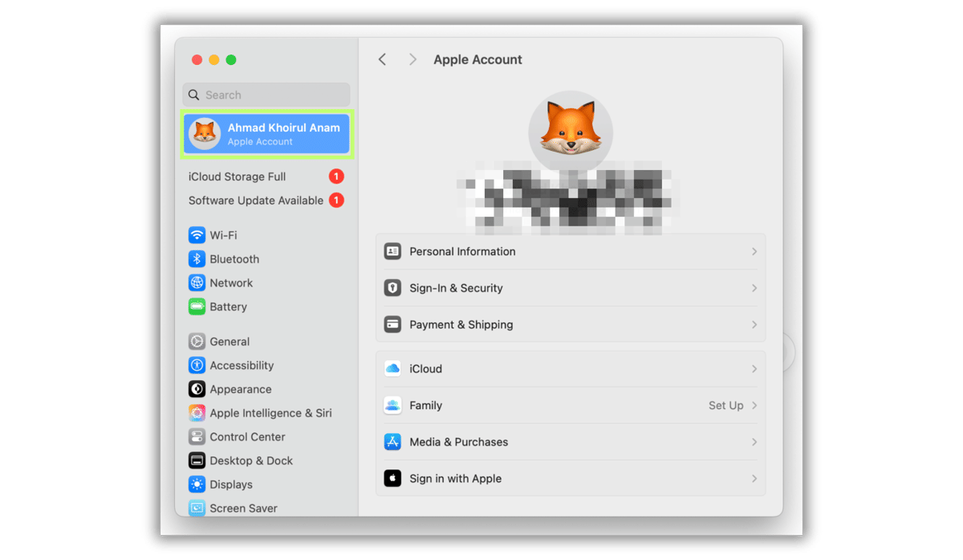Image resolution: width=963 pixels, height=560 pixels.
Task: Go forward with the right arrow button
Action: coord(412,59)
